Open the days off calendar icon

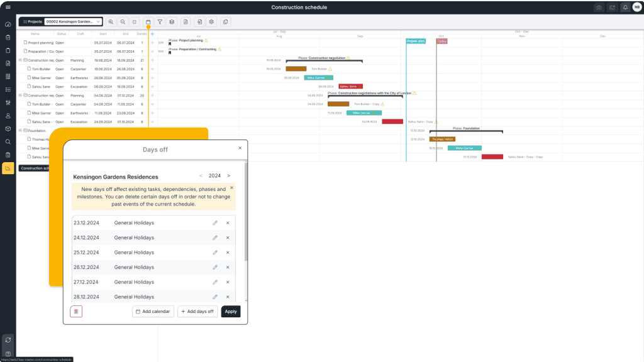click(x=148, y=21)
